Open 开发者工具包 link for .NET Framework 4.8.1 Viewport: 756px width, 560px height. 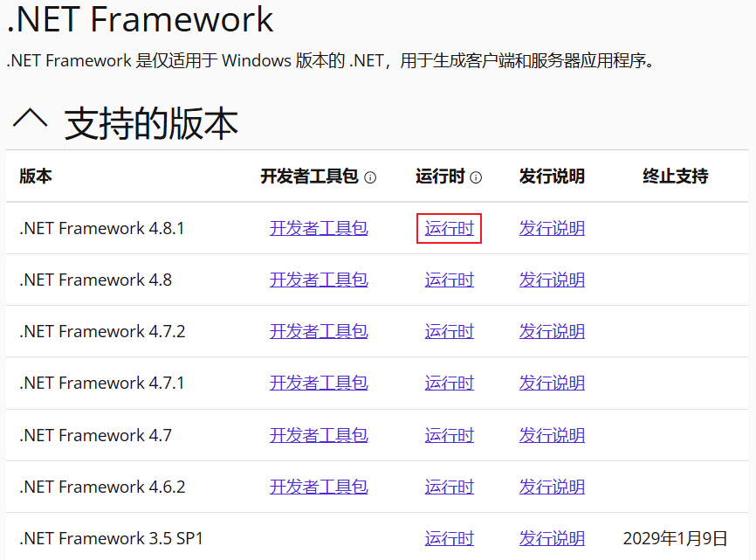[x=319, y=228]
